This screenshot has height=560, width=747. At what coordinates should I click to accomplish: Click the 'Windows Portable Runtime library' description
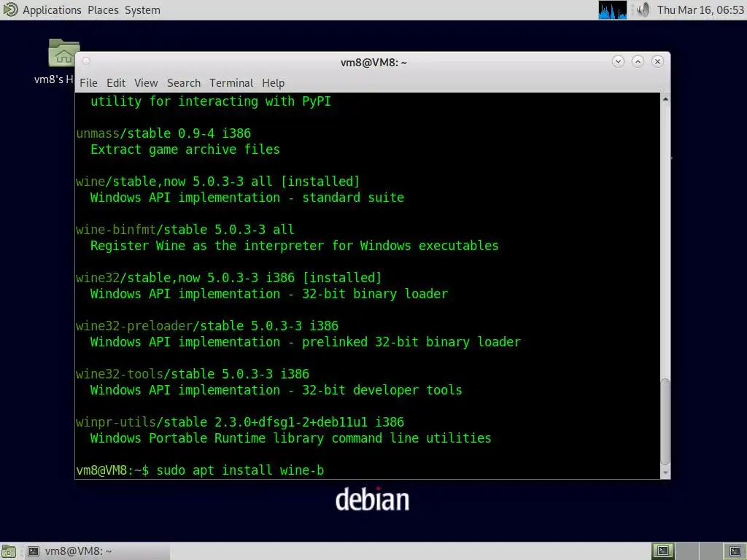[290, 438]
